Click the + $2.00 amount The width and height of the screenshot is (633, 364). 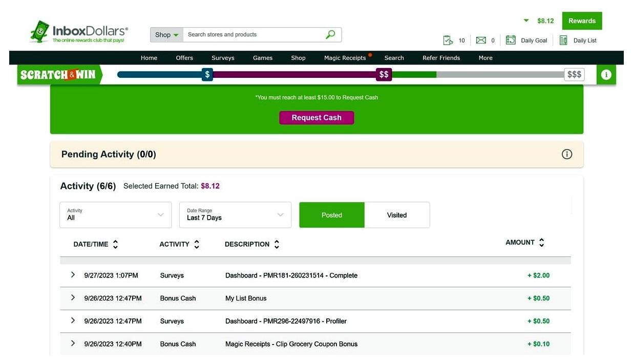coord(538,275)
